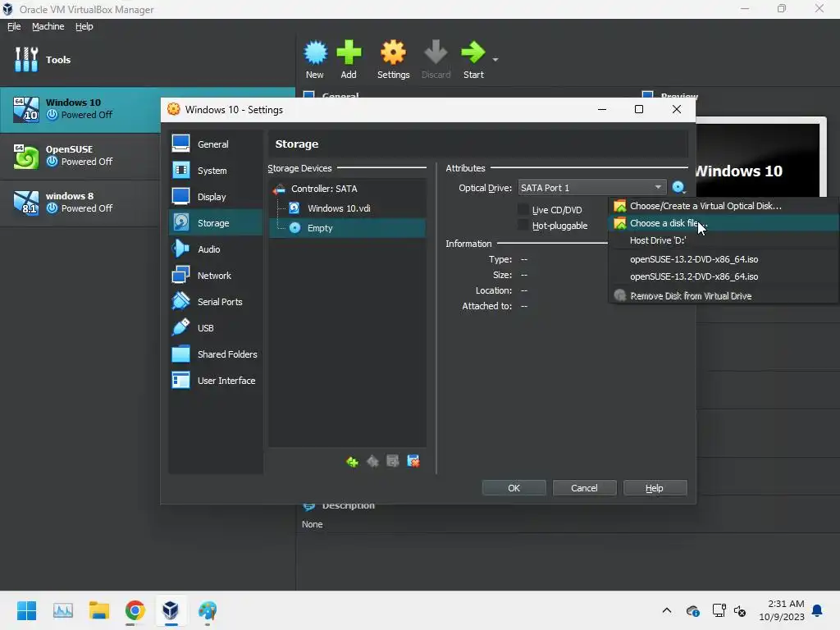Close the Windows 10 Settings dialog
This screenshot has height=630, width=840.
pyautogui.click(x=677, y=109)
